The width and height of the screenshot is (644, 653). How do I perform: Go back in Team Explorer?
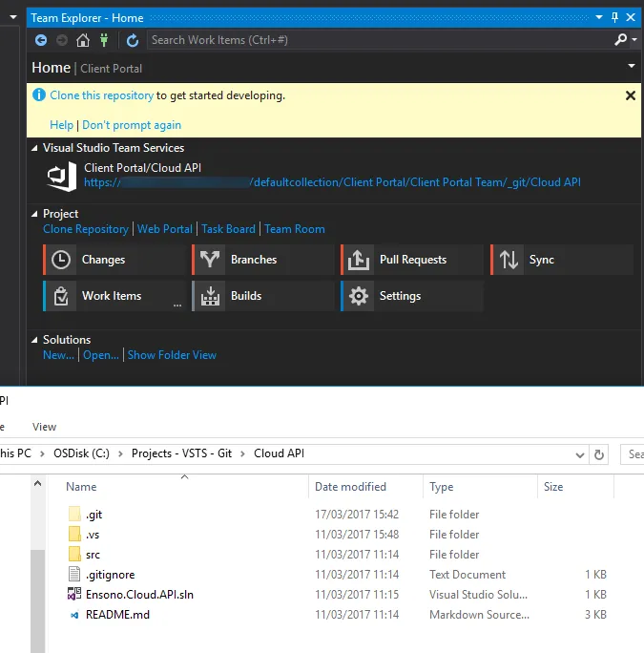41,40
